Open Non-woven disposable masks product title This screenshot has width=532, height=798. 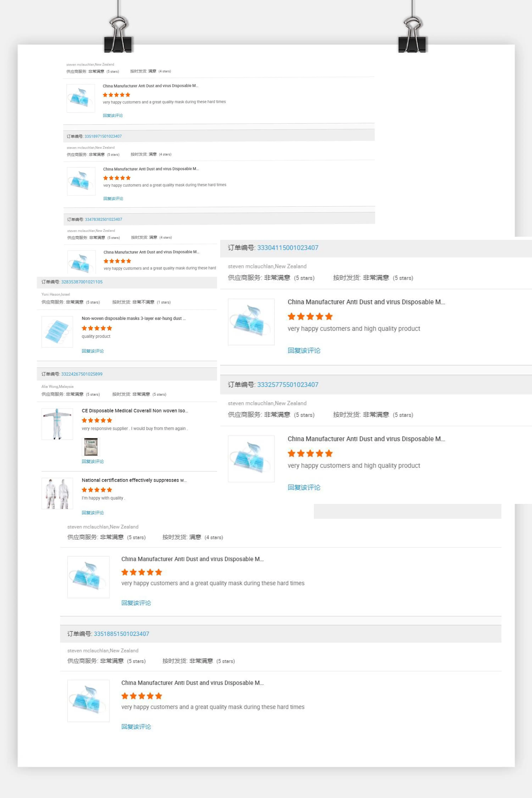point(133,319)
